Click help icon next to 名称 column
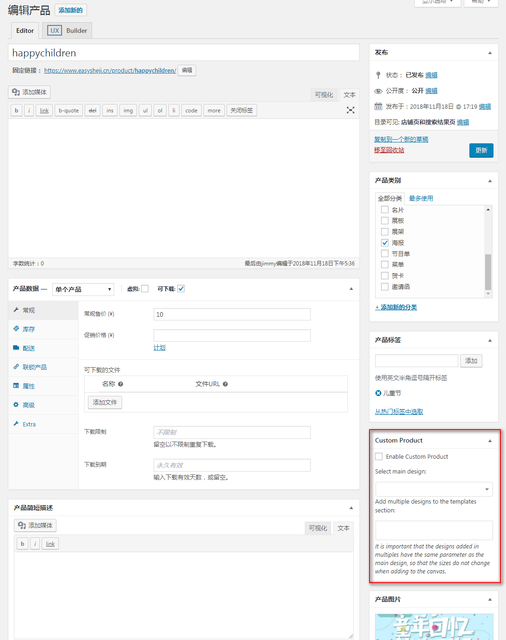The image size is (506, 640). point(120,384)
